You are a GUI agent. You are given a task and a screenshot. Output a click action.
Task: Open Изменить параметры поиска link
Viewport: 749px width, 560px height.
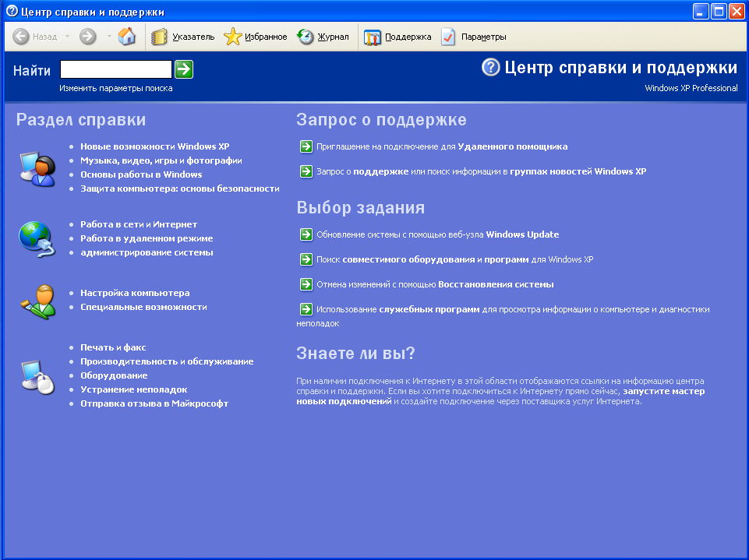tap(116, 88)
